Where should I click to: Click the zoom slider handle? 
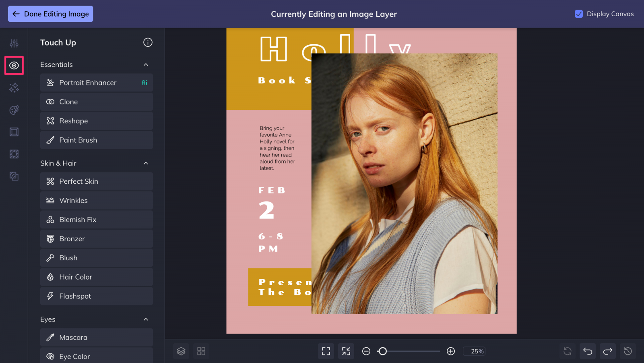383,351
